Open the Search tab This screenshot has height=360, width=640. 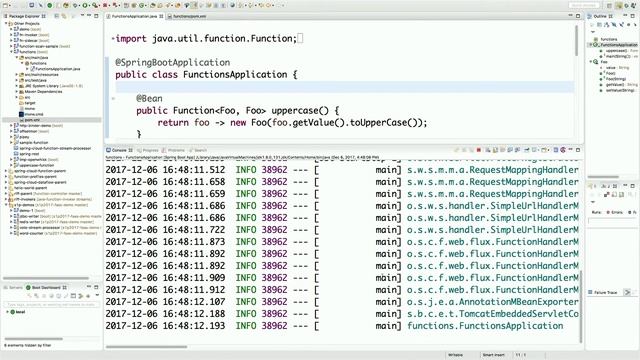tap(198, 150)
